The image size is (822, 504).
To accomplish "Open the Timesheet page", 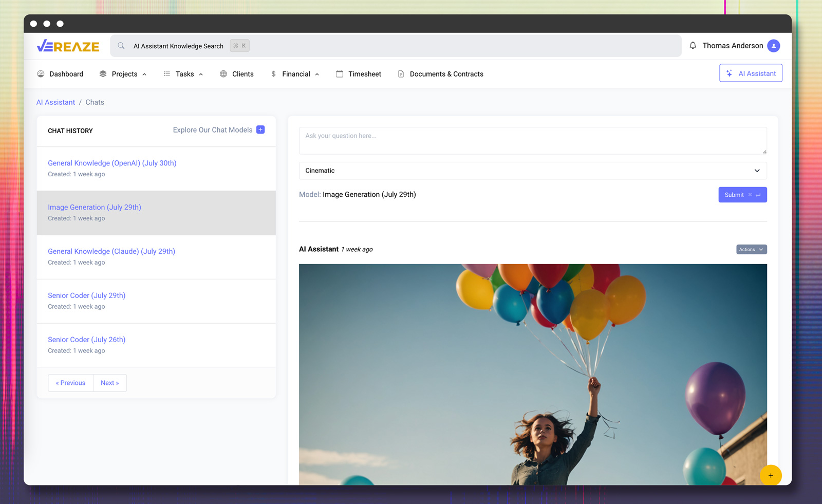I will click(x=359, y=74).
